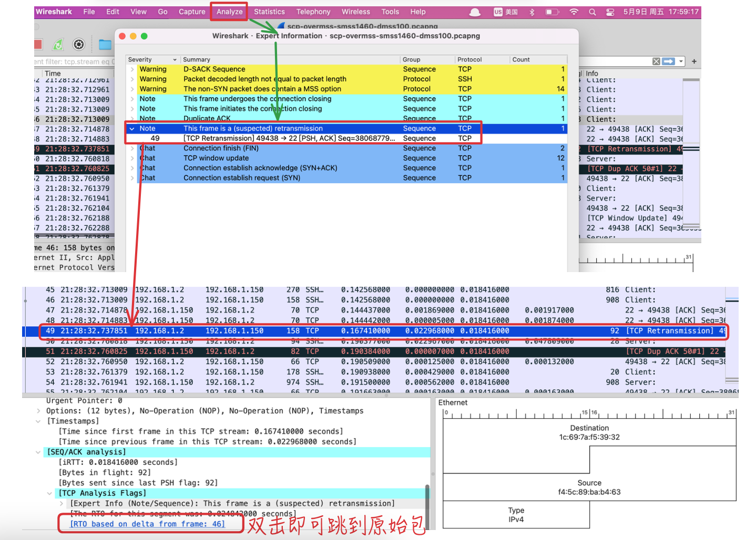This screenshot has height=540, width=756.
Task: Stop the running packet capture
Action: coord(37,45)
